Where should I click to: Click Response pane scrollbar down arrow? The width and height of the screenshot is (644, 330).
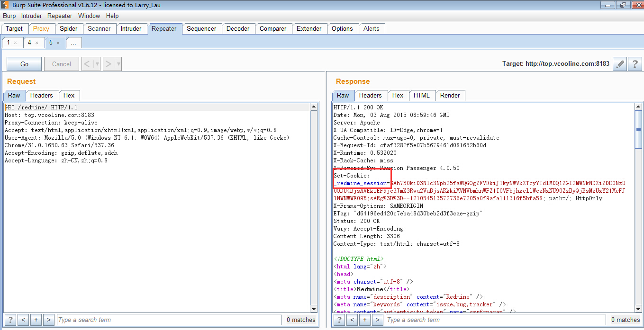click(639, 309)
